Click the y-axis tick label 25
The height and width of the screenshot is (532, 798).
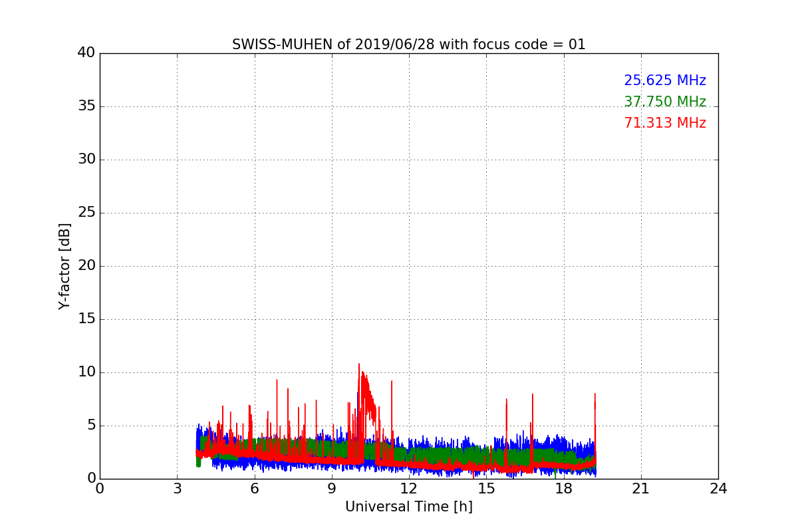(x=86, y=213)
